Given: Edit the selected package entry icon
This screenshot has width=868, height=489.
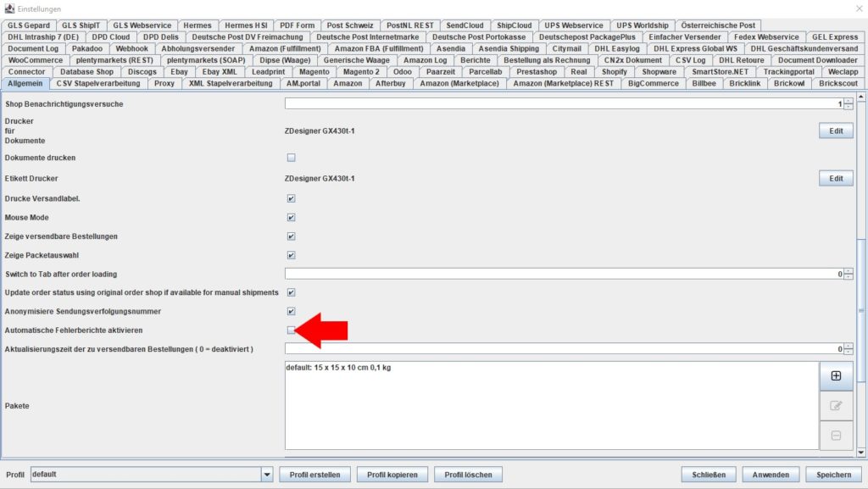Looking at the screenshot, I should click(x=836, y=405).
